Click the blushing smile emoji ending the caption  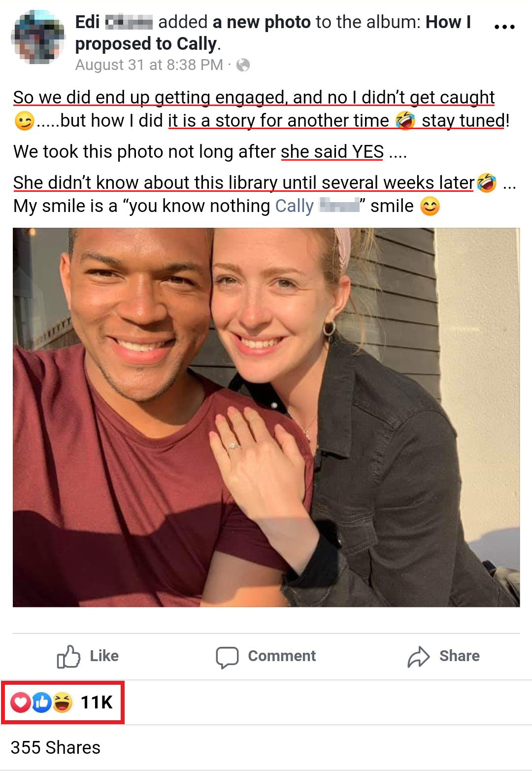[430, 206]
